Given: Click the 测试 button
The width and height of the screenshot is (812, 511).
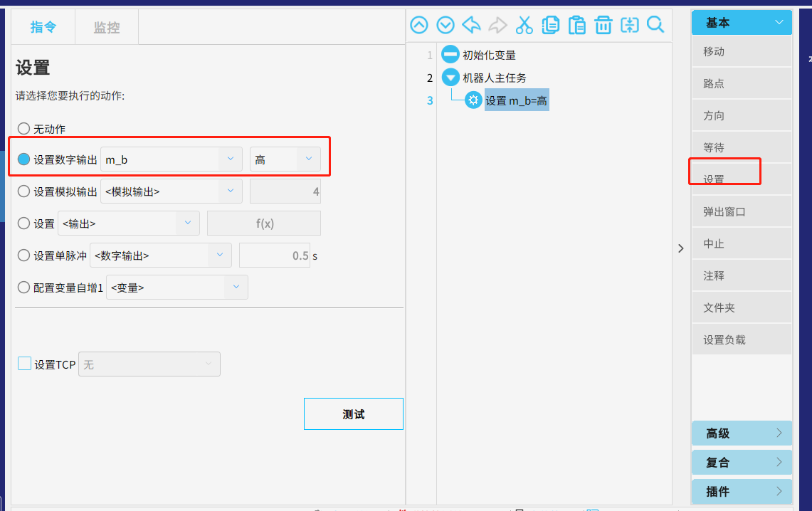Looking at the screenshot, I should (x=353, y=414).
